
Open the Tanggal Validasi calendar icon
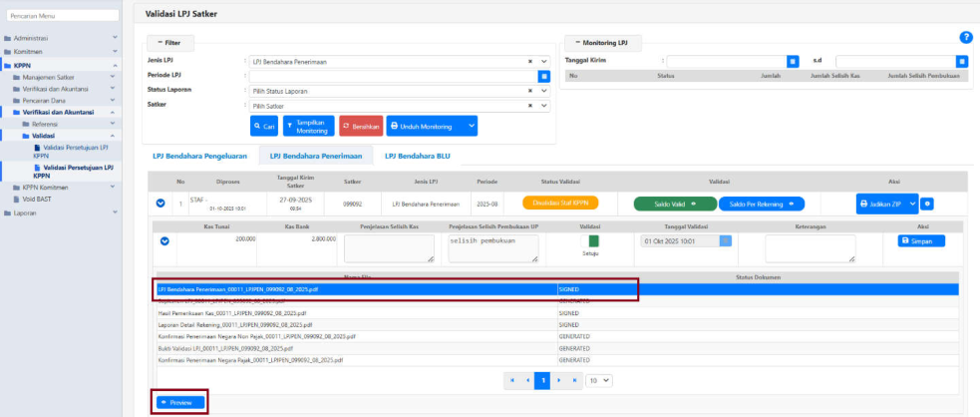tap(725, 240)
